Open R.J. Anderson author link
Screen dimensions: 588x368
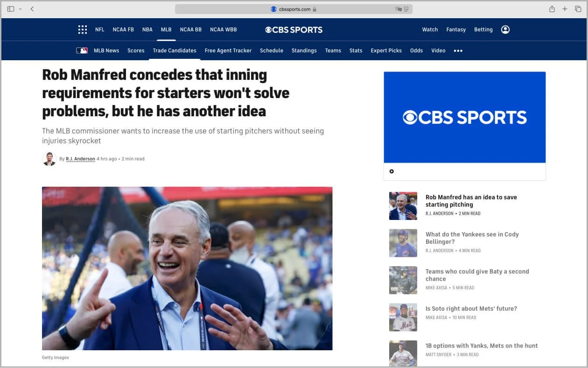[x=80, y=159]
